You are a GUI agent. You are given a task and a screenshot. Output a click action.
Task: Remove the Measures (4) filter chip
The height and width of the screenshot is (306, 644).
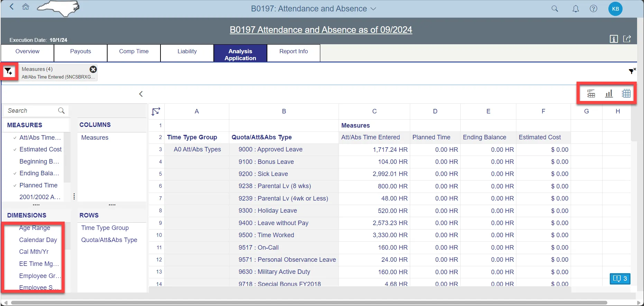[93, 69]
